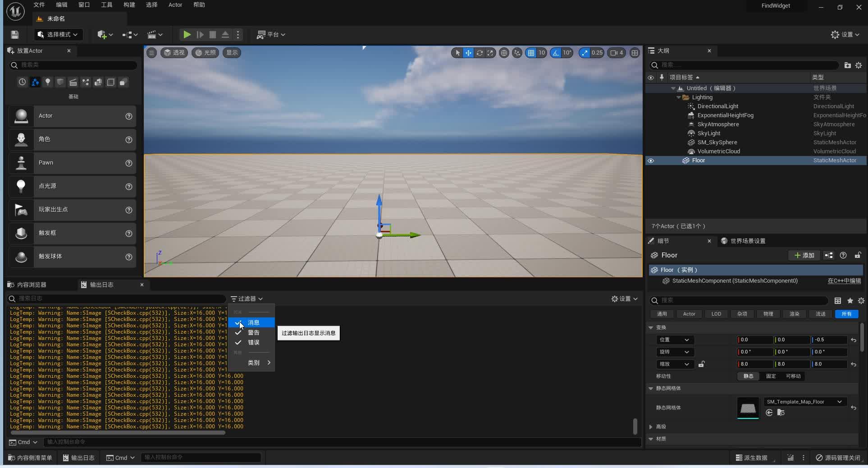
Task: Click the scale lock icon in transform
Action: pos(701,364)
